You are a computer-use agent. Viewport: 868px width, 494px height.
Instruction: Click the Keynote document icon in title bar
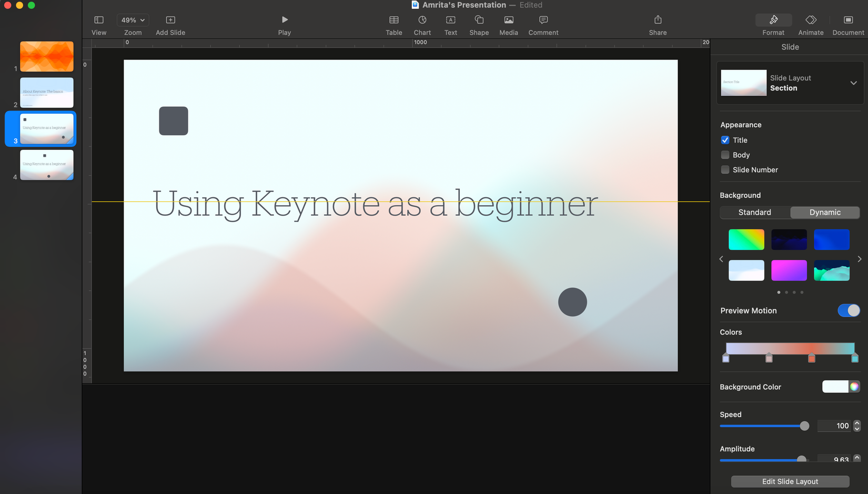pyautogui.click(x=415, y=5)
